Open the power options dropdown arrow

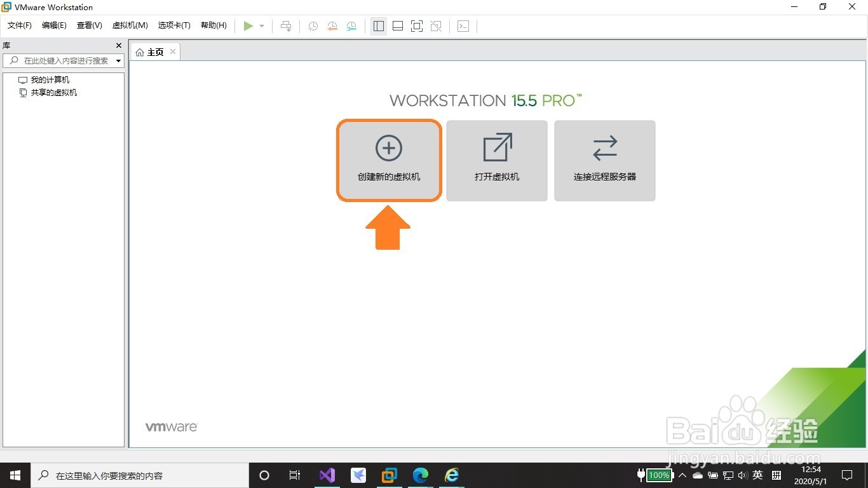[x=262, y=26]
